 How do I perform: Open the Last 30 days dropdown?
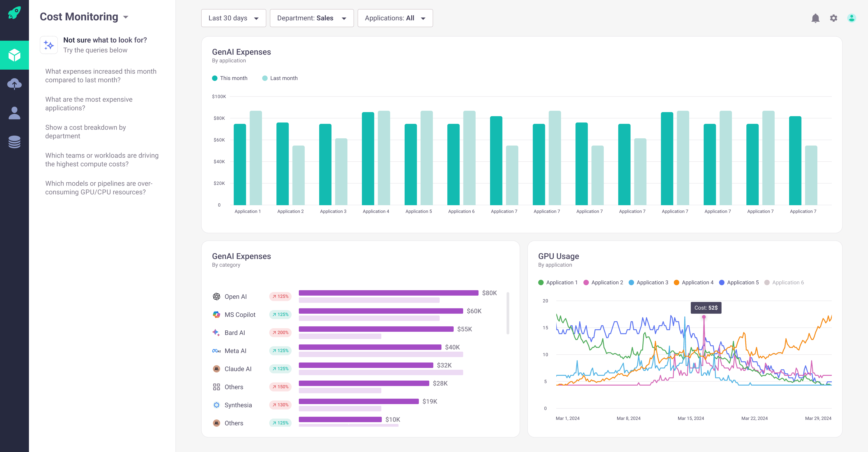234,18
